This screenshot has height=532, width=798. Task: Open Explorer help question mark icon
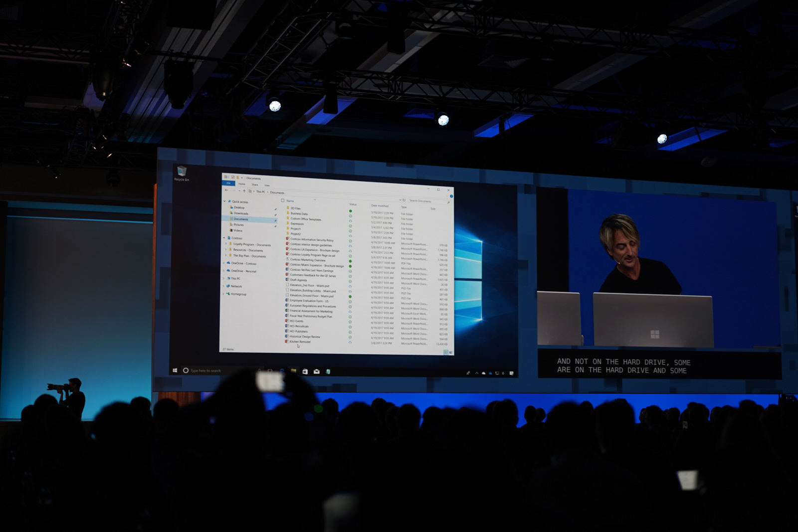(x=451, y=196)
